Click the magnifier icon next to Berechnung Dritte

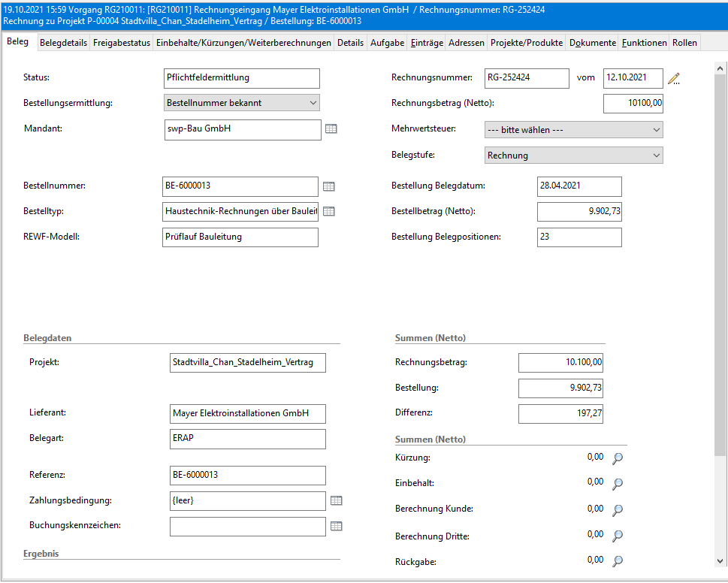pos(618,535)
